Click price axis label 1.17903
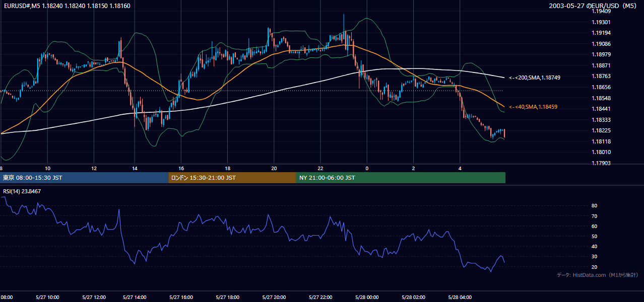The image size is (644, 302). point(602,163)
